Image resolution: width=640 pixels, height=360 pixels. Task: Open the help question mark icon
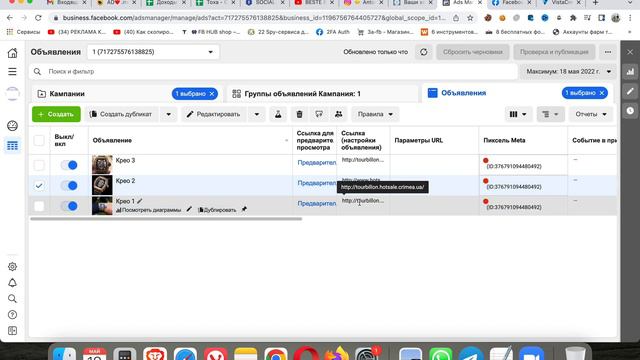click(12, 315)
